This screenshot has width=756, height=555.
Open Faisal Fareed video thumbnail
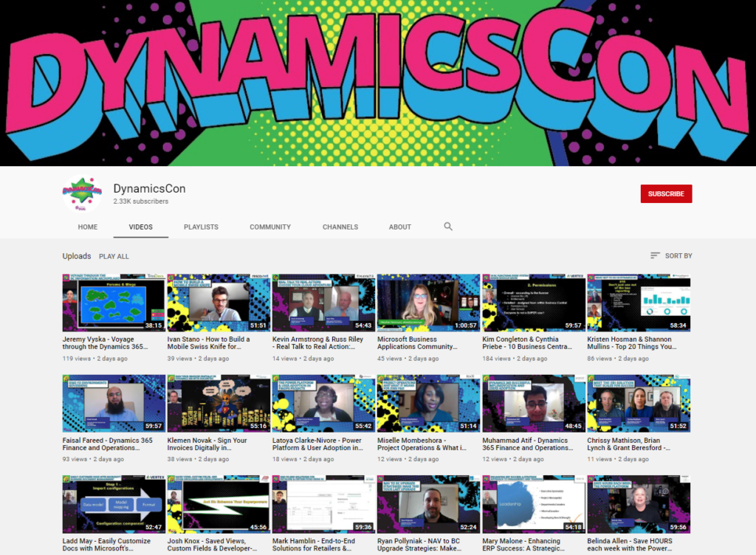tap(113, 403)
